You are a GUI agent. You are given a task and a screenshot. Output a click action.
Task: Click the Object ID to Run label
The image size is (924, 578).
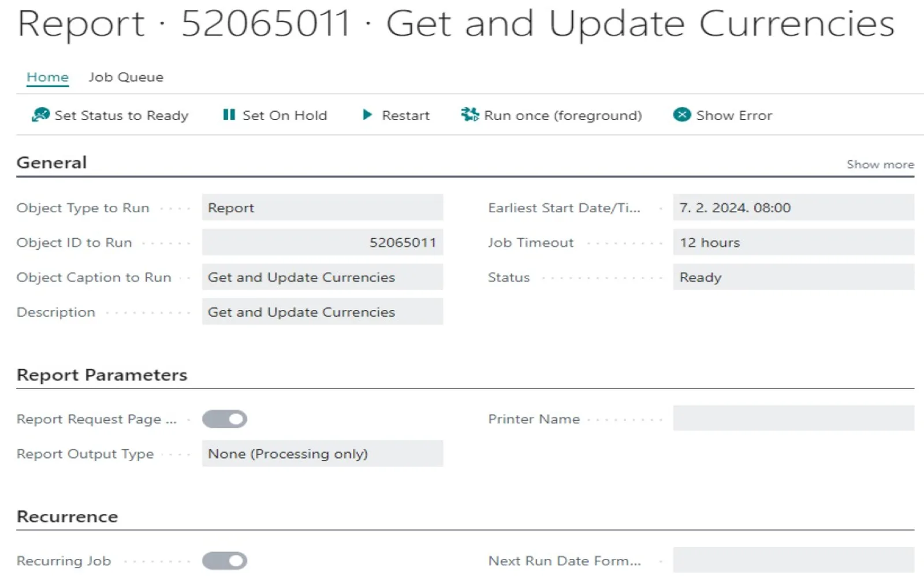click(74, 243)
